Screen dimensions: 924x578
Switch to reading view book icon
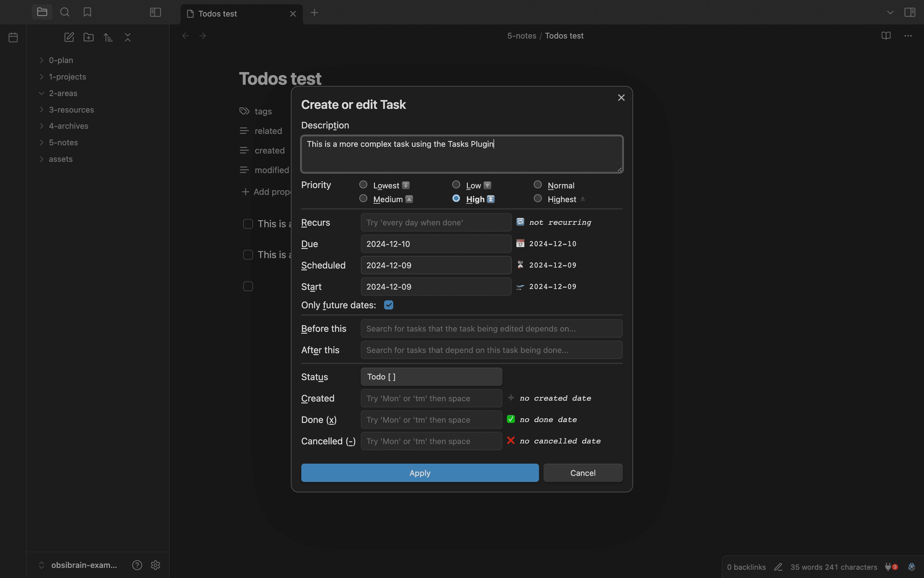click(886, 35)
